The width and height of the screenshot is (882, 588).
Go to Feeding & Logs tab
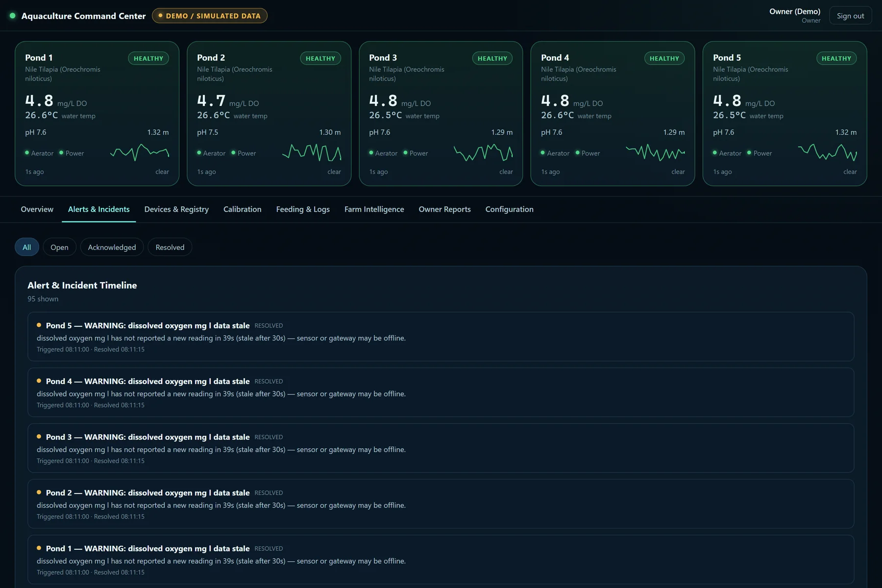tap(303, 209)
